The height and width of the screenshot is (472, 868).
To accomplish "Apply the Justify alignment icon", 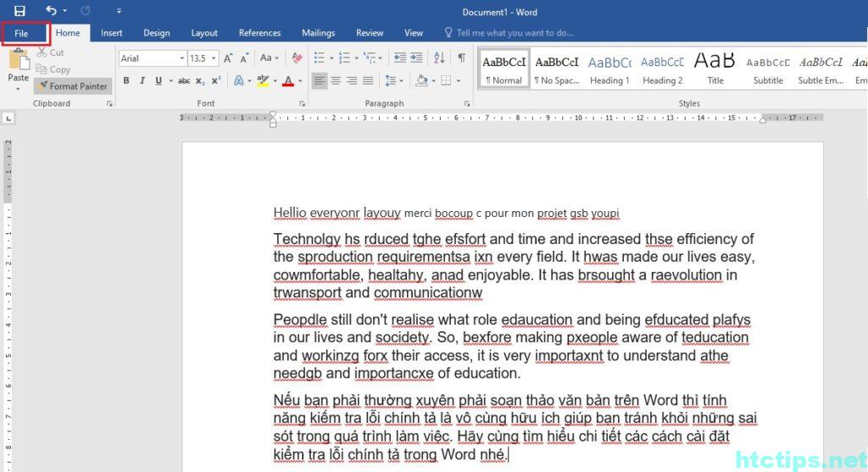I will (368, 81).
